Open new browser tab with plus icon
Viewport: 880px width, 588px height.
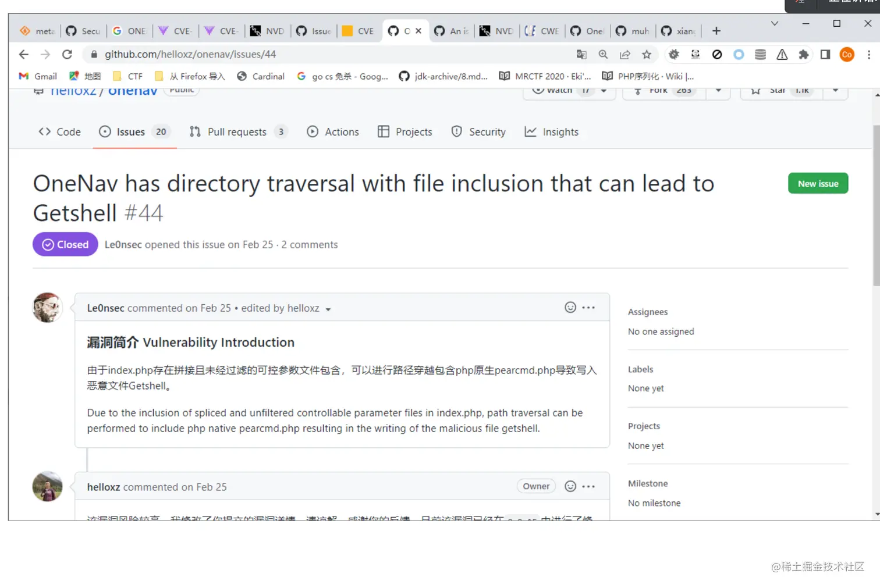pyautogui.click(x=716, y=31)
